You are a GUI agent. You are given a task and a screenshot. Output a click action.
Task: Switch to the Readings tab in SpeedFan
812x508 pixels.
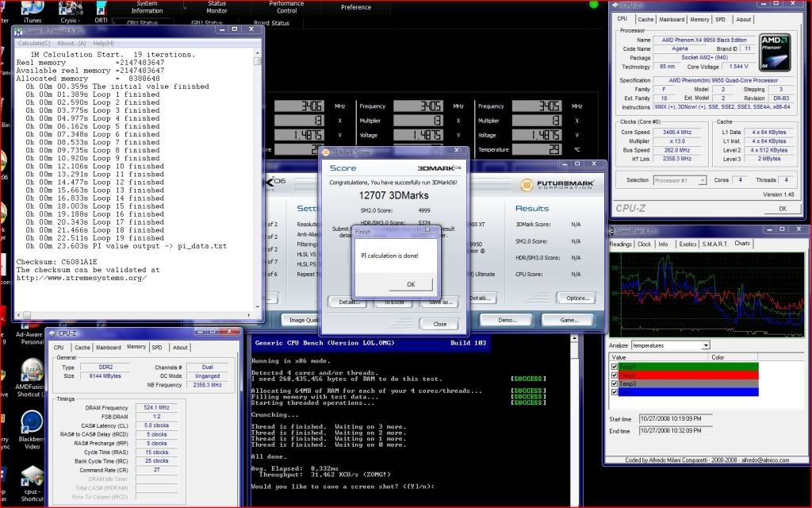pyautogui.click(x=620, y=244)
